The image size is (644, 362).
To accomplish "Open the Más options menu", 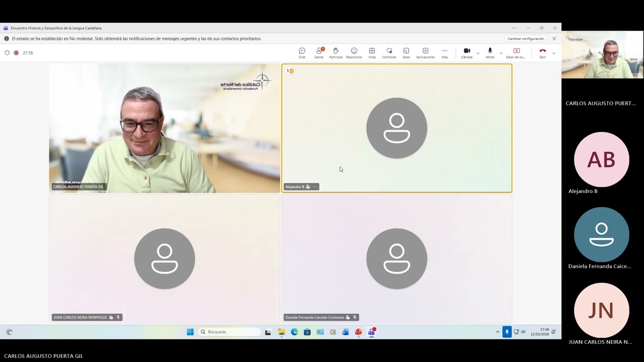I will tap(445, 53).
